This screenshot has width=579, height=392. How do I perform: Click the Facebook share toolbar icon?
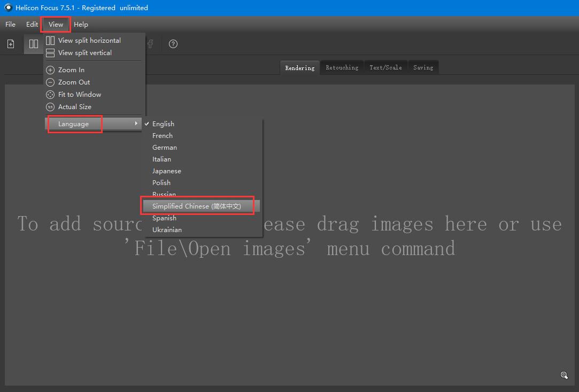(151, 44)
